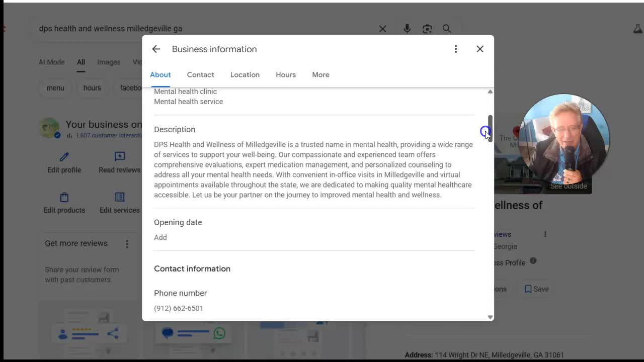644x362 pixels.
Task: Select the More tab
Action: coord(320,75)
